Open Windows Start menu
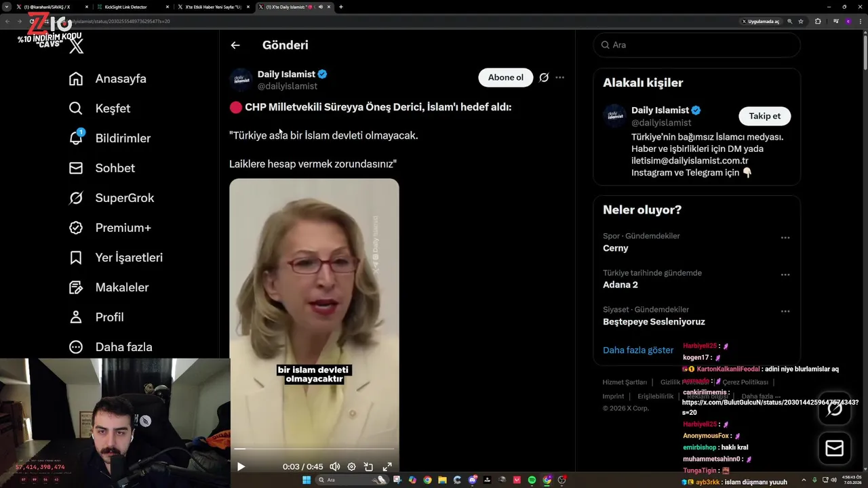 coord(307,480)
